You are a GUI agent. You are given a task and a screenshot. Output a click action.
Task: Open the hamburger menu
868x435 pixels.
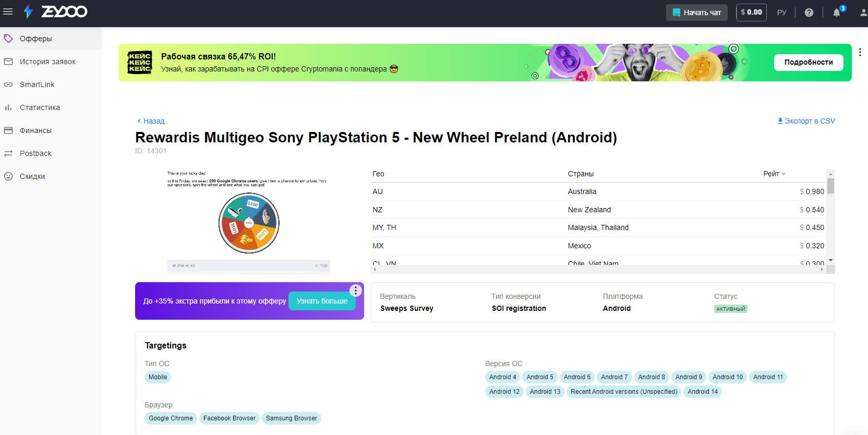(8, 11)
